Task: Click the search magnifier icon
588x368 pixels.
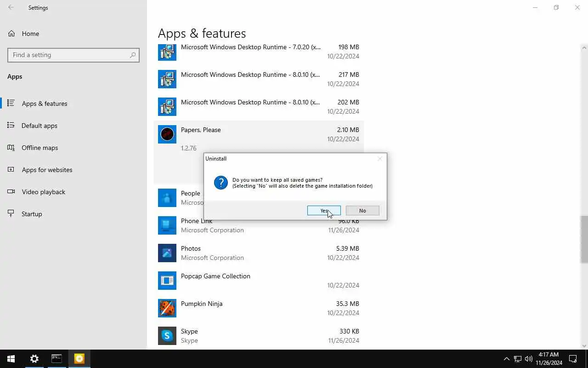Action: point(133,55)
